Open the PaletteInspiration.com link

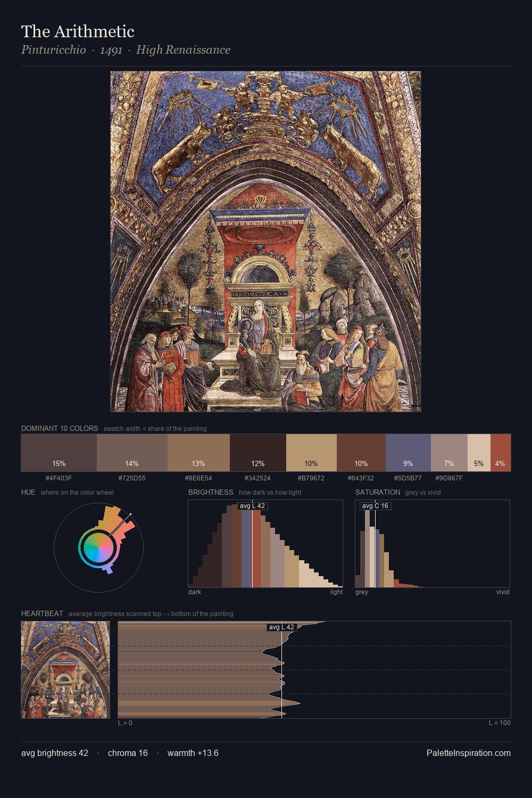469,753
